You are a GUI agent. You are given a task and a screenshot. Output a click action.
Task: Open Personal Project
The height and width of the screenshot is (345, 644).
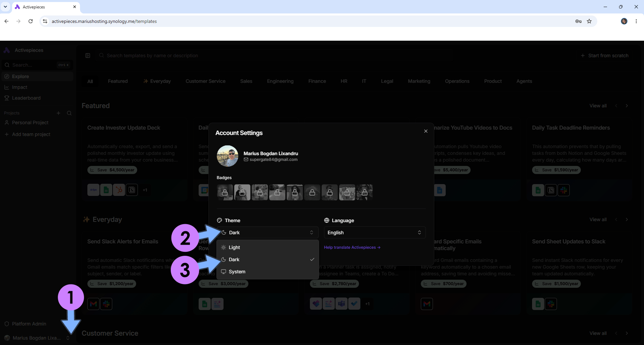(x=37, y=123)
